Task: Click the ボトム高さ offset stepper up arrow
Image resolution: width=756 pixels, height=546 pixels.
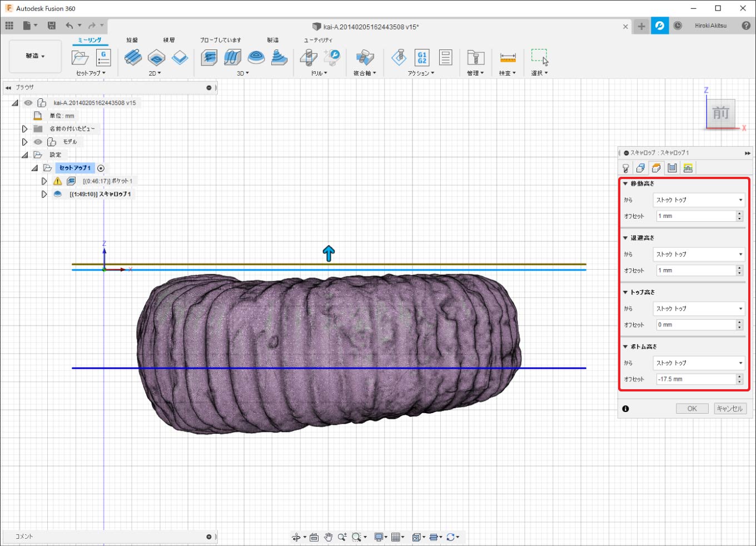Action: 739,376
